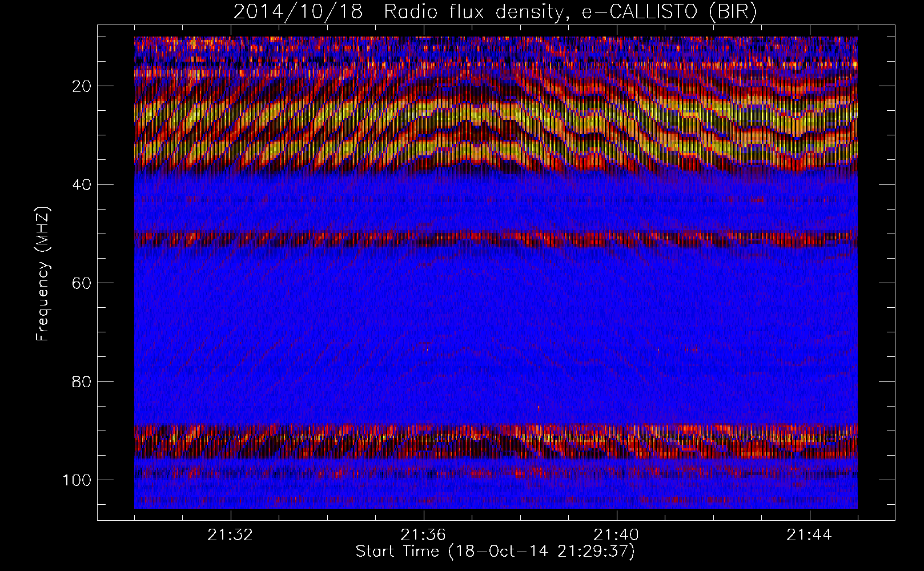Screen dimensions: 924x571
Task: Click the "80" frequency tick label
Action: tap(83, 381)
